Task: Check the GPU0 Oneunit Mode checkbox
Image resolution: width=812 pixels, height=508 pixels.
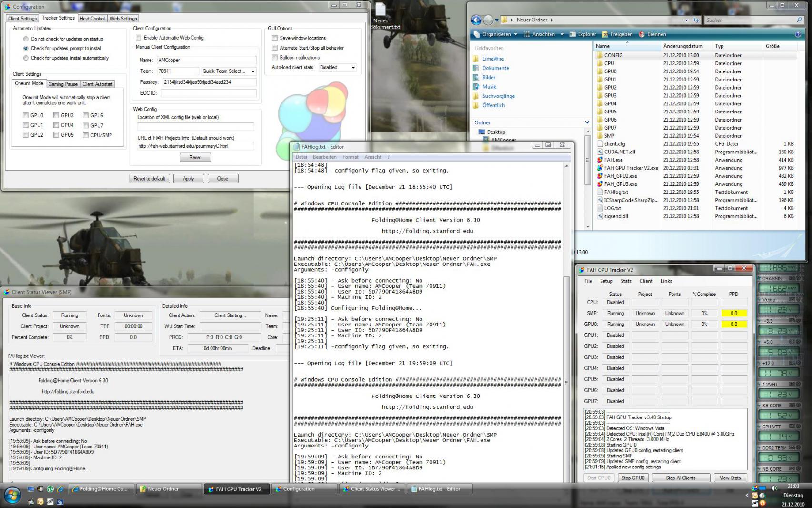Action: 26,115
